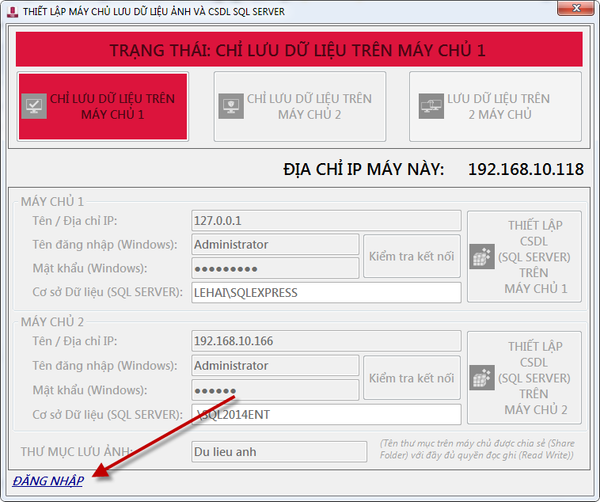Viewport: 600px width, 502px height.
Task: Click the Du lieu anh folder field
Action: 279,451
